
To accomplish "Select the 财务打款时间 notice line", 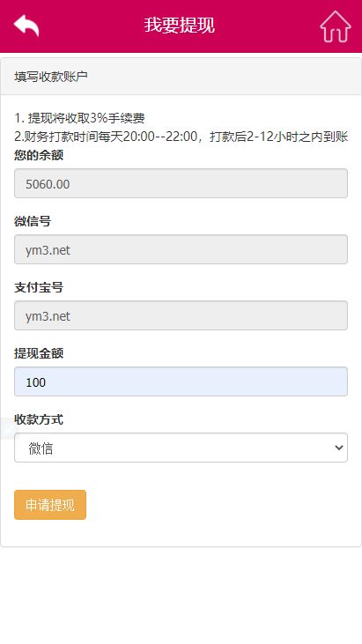I will [181, 137].
